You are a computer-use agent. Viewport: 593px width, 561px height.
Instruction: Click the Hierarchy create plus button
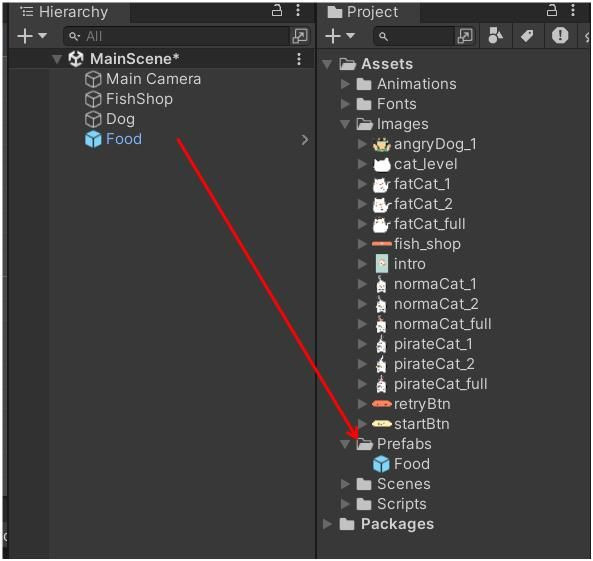click(x=25, y=36)
